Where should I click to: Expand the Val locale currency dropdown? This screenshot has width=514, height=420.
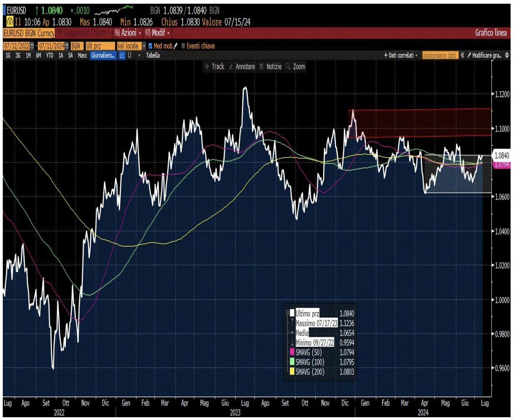point(144,46)
